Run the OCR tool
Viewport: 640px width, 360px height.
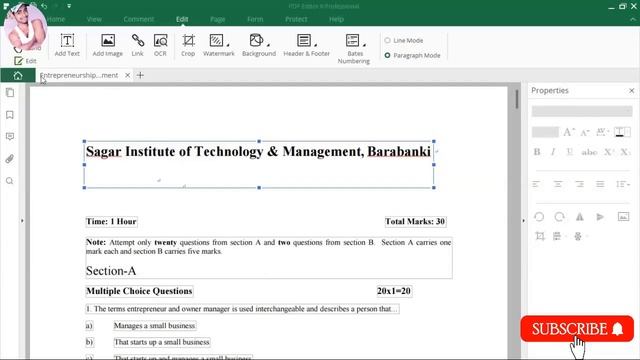(160, 45)
